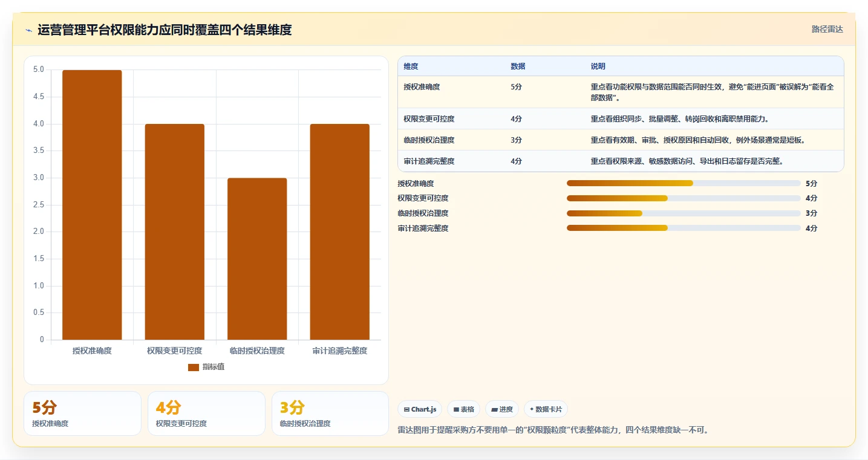868x460 pixels.
Task: Click the 授权准确度 progress bar
Action: pyautogui.click(x=684, y=183)
